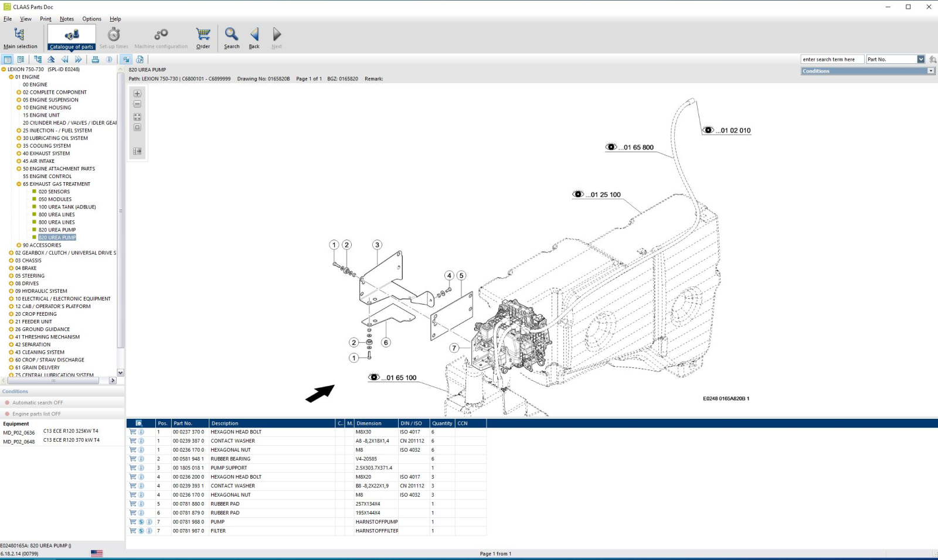Select the Catalogue of parts module

[x=72, y=38]
